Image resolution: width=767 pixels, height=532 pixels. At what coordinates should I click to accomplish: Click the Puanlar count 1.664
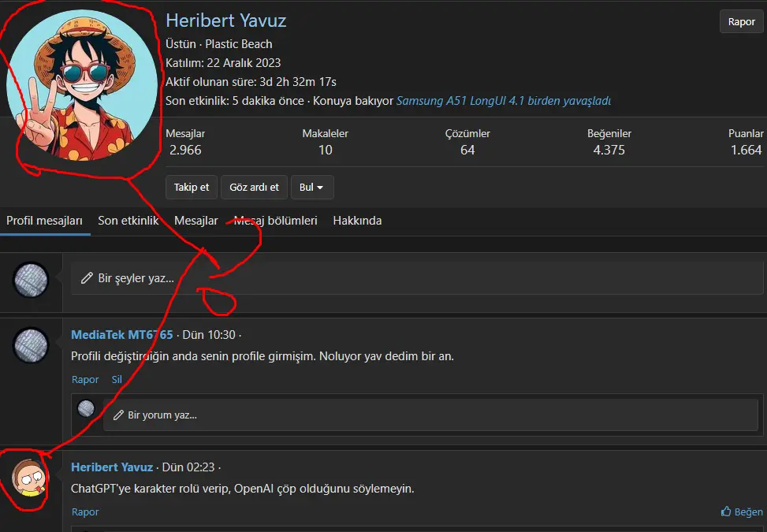tap(746, 150)
